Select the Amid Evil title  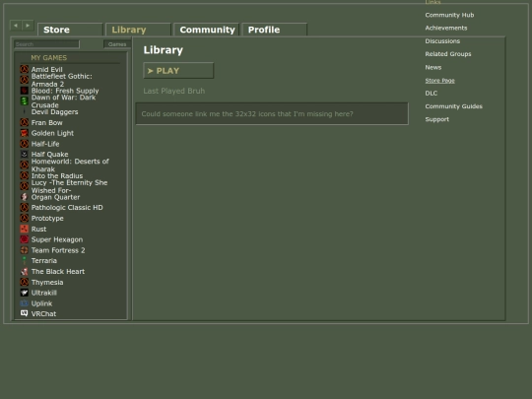point(47,69)
